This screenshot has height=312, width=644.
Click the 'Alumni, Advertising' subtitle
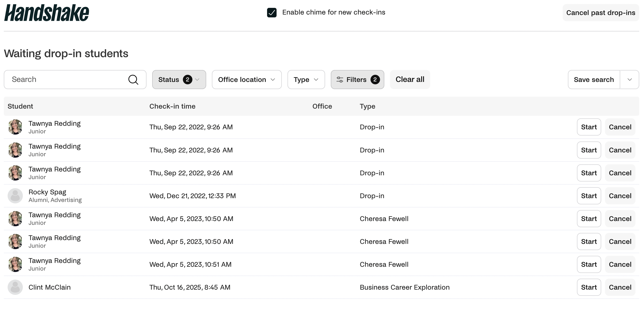(55, 200)
